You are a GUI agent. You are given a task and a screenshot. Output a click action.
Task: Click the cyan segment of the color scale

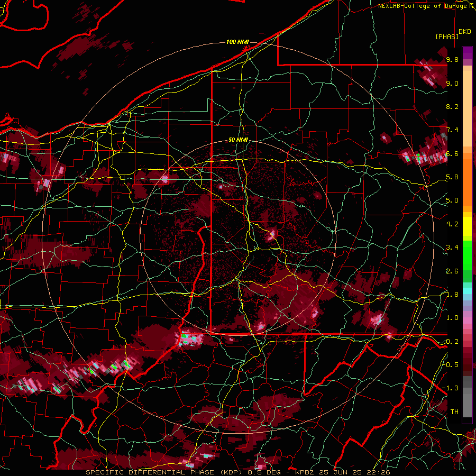[x=467, y=290]
